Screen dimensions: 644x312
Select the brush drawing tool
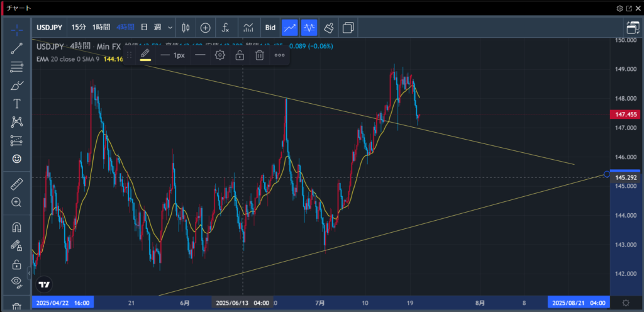[16, 86]
